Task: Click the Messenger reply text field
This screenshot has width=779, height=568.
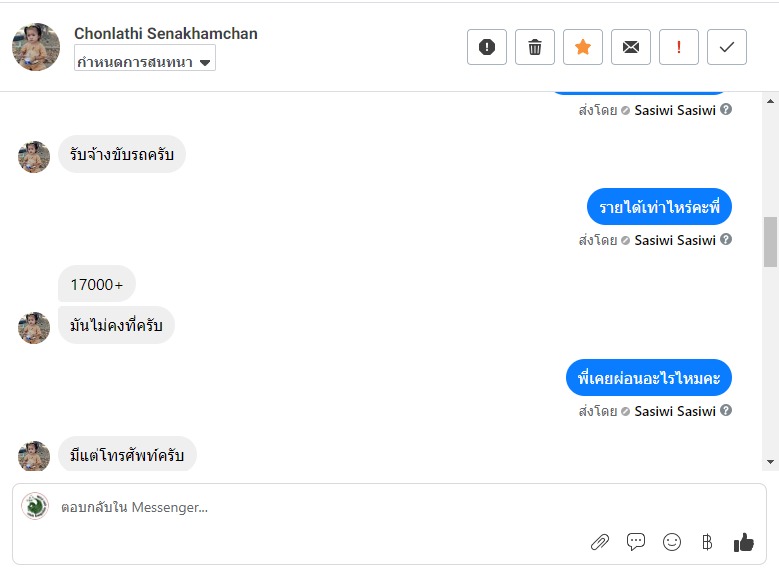Action: tap(300, 507)
